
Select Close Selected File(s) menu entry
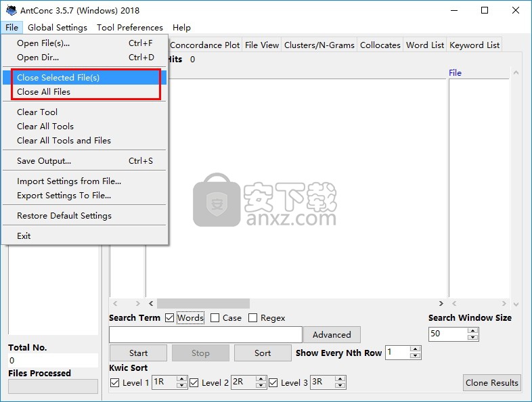pos(85,78)
